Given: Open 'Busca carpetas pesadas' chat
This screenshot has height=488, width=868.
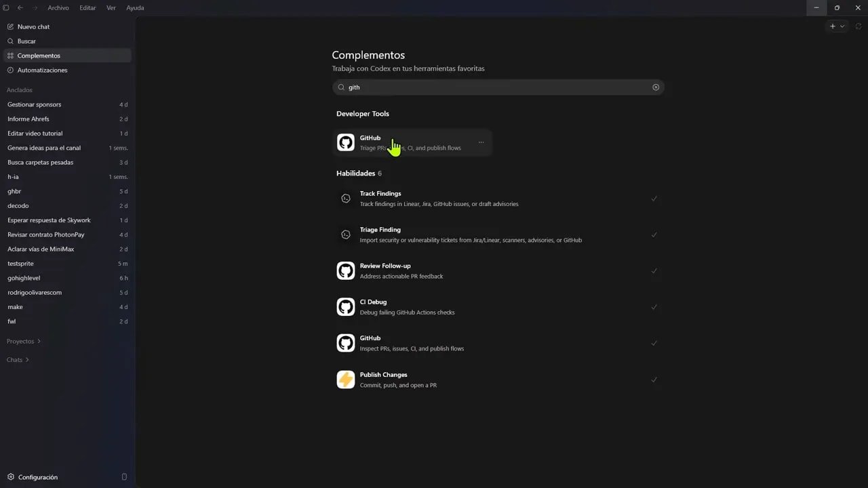Looking at the screenshot, I should tap(67, 162).
